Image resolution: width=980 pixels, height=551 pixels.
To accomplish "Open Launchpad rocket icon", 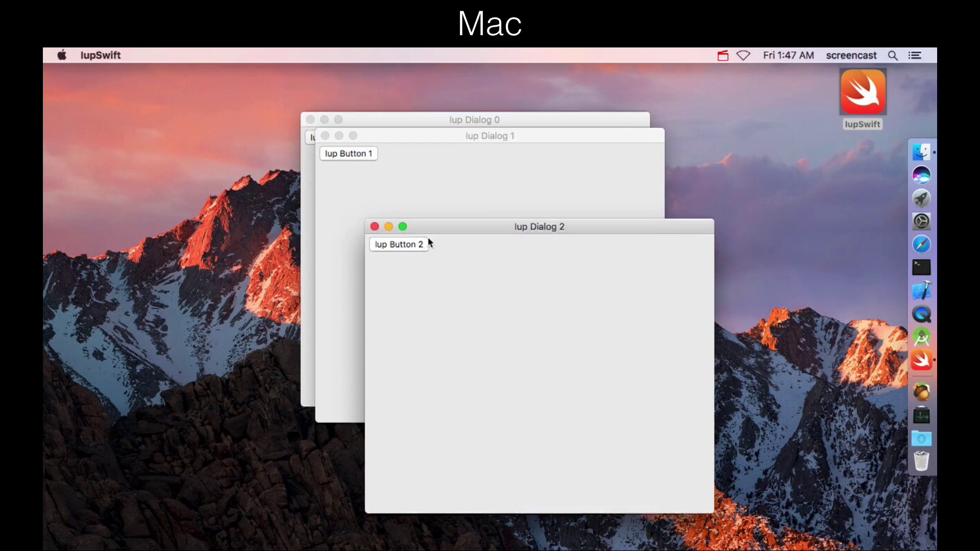I will point(921,198).
